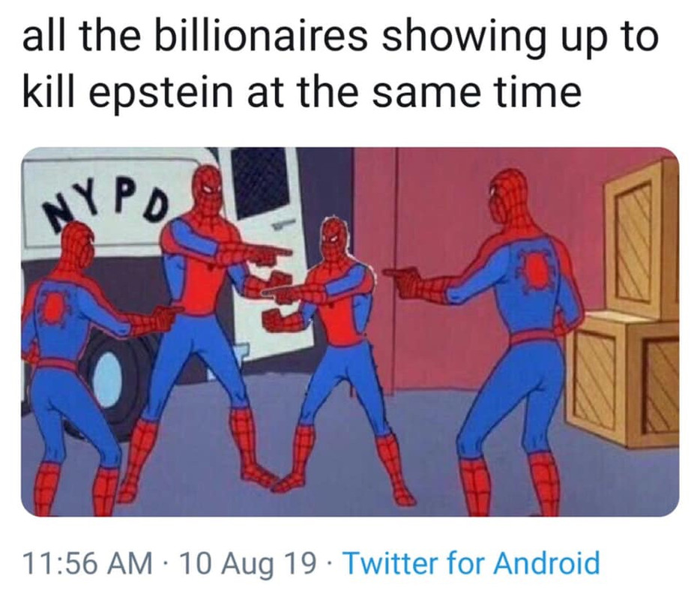The image size is (700, 600).
Task: Open the Spider-Man meme image
Action: click(x=350, y=332)
